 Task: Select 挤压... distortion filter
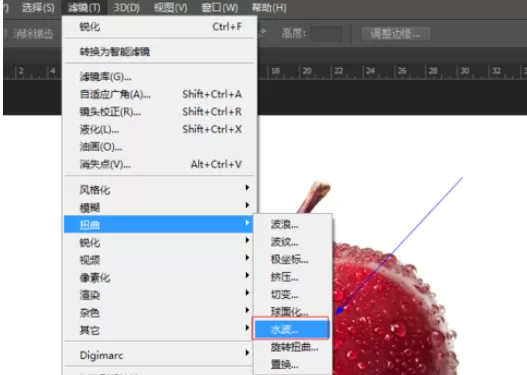coord(292,277)
